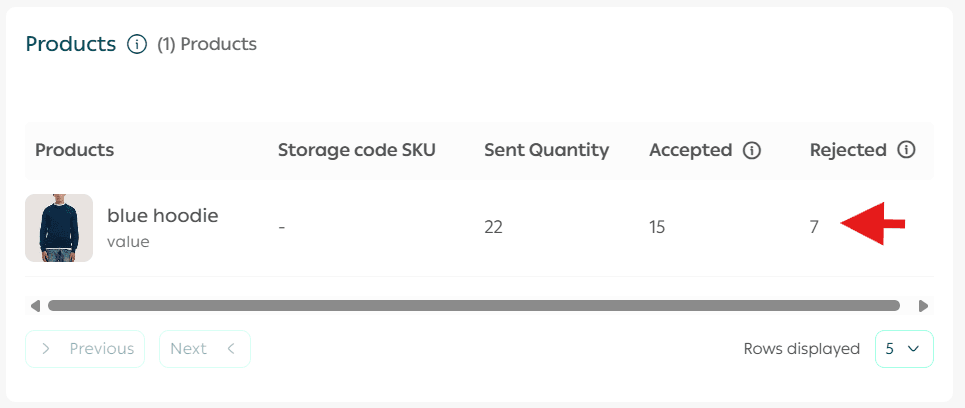
Task: Click the Sent Quantity column header
Action: pyautogui.click(x=546, y=150)
